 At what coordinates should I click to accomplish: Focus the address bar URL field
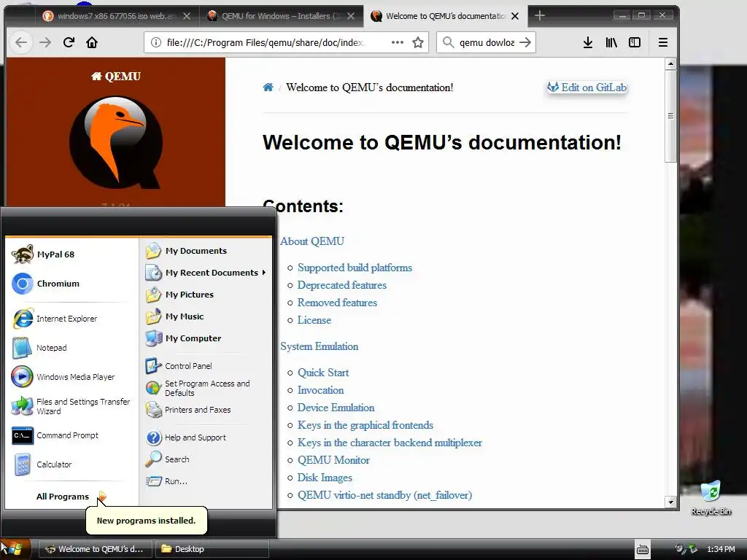tap(264, 42)
